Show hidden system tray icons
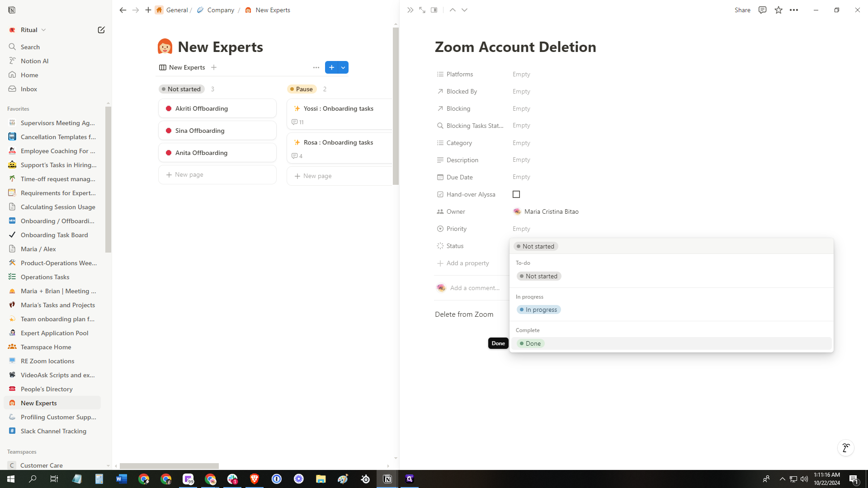Screen dimensions: 868x488 (782, 479)
